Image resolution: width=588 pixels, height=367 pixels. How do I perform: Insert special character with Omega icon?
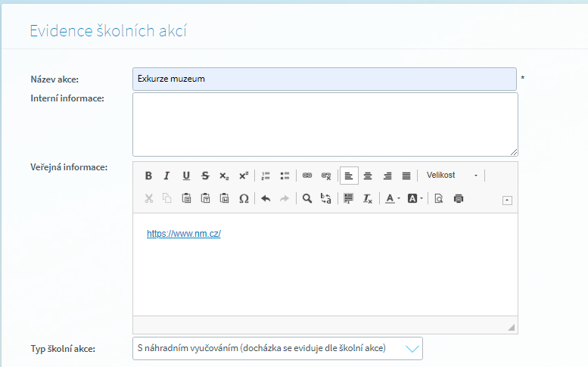[x=244, y=199]
